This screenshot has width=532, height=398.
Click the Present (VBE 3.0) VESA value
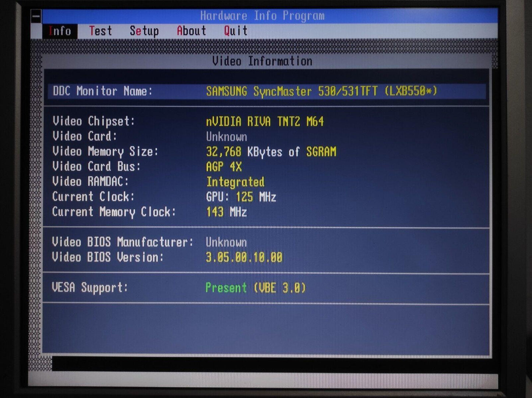(x=256, y=288)
